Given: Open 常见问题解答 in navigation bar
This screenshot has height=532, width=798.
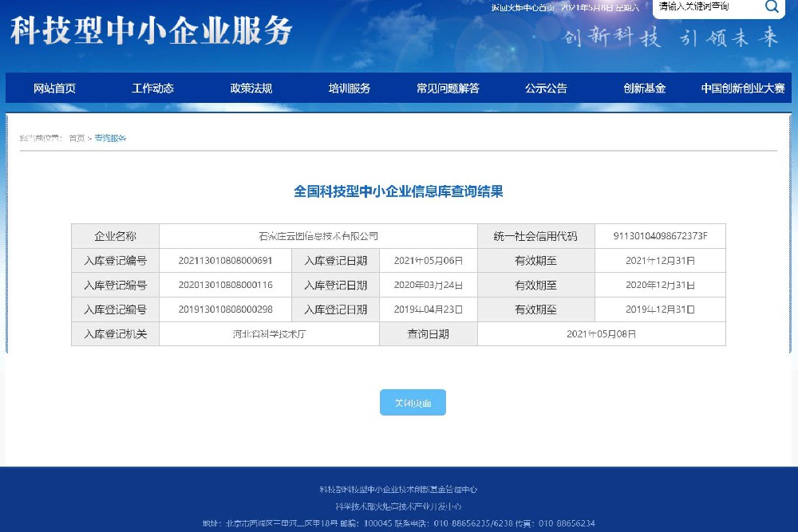Looking at the screenshot, I should tap(448, 89).
